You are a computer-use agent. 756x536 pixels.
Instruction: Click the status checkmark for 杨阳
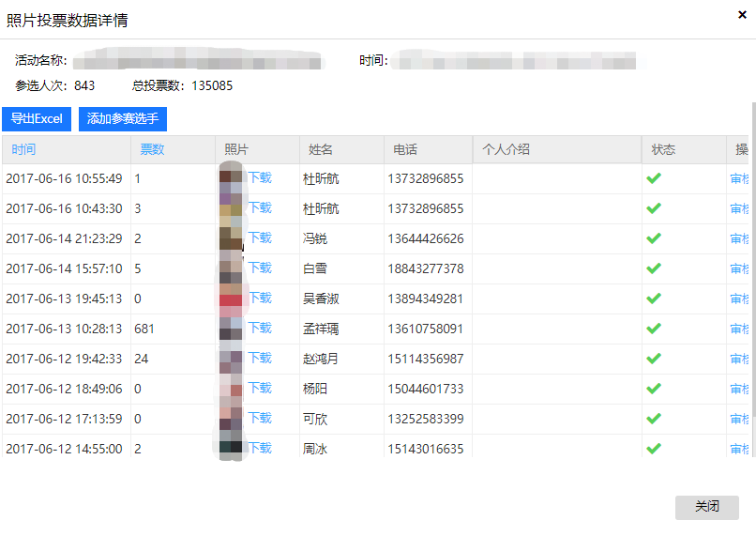(654, 389)
